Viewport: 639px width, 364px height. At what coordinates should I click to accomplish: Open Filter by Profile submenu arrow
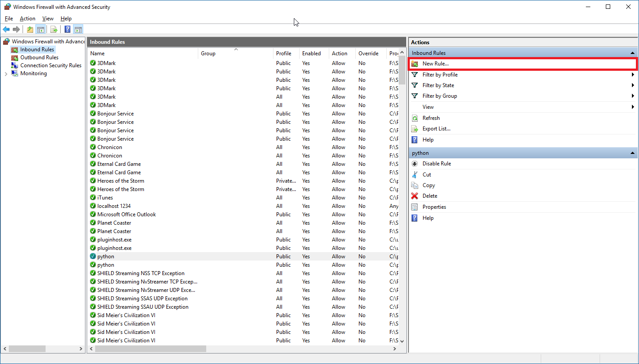click(633, 75)
